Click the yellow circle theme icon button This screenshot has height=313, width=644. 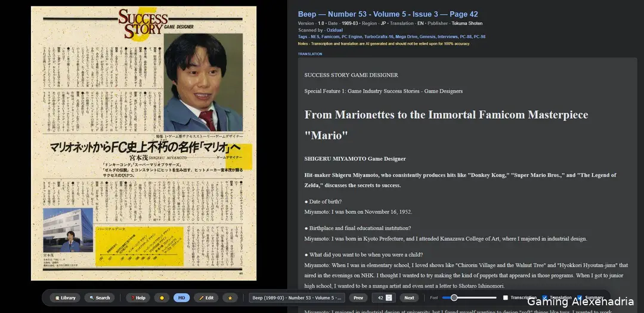click(x=162, y=298)
